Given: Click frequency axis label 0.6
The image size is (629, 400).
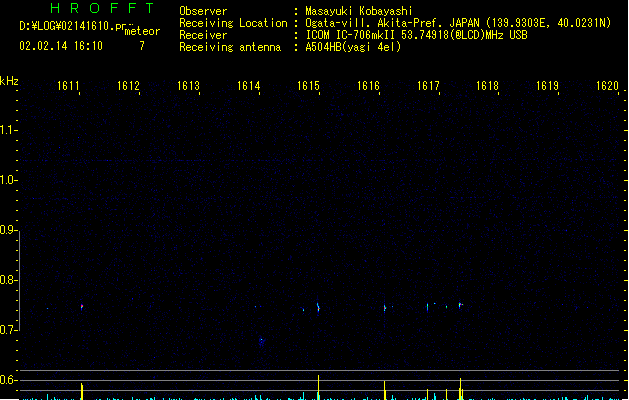Looking at the screenshot, I should pos(7,380).
